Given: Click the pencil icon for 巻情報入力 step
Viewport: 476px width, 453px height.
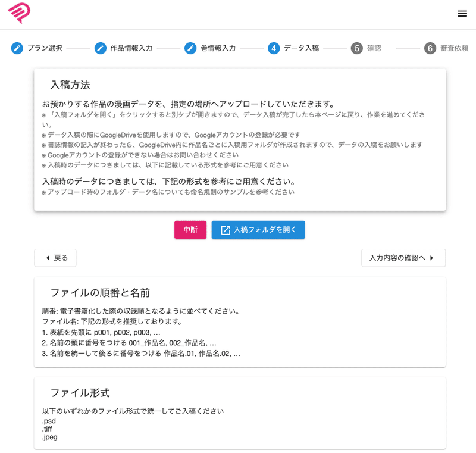Looking at the screenshot, I should point(190,49).
